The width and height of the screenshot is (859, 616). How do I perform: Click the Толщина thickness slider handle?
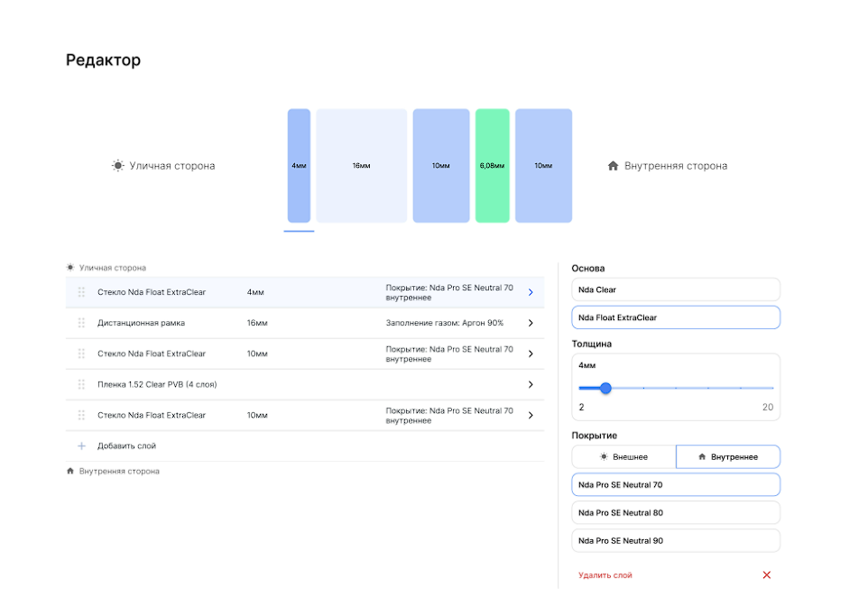point(605,388)
